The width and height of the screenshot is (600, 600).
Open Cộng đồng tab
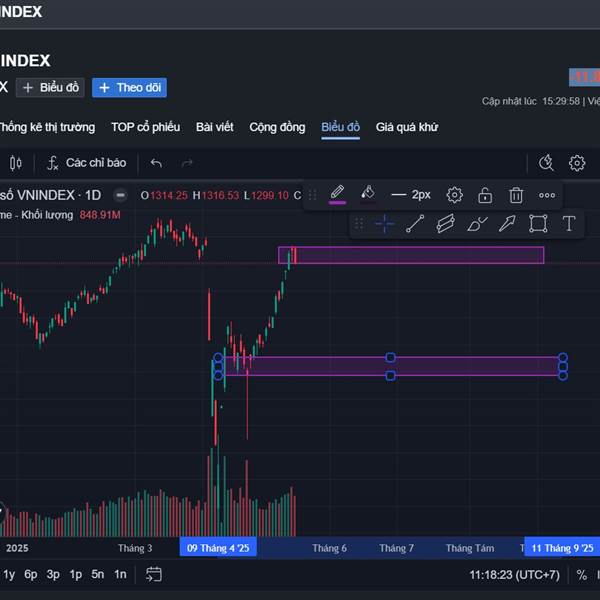(277, 127)
